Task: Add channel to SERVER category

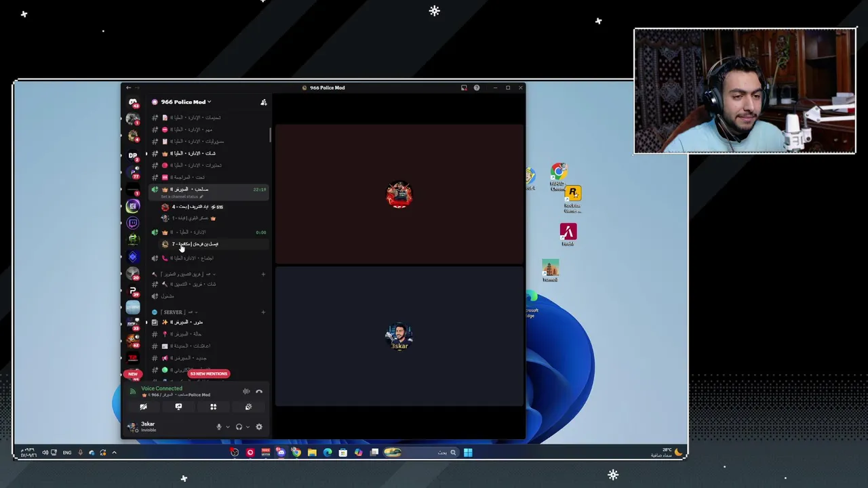Action: pos(263,312)
